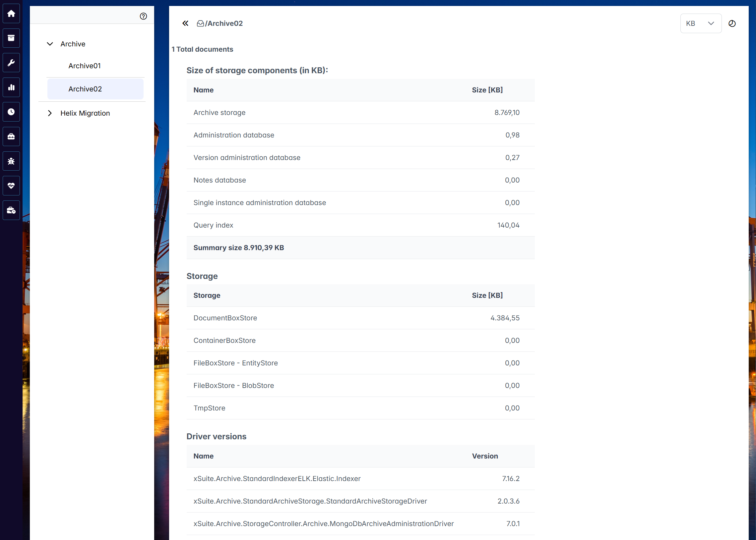Click the briefcase with clock icon
Image resolution: width=756 pixels, height=540 pixels.
[11, 210]
